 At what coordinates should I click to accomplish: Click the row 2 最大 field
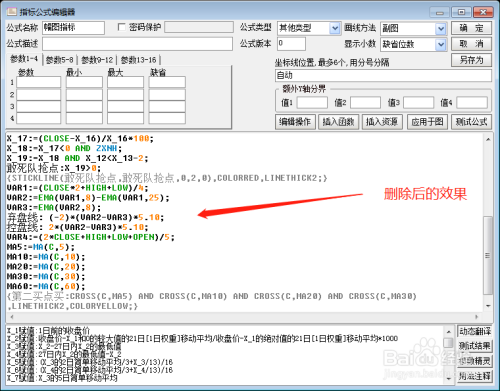pos(125,95)
